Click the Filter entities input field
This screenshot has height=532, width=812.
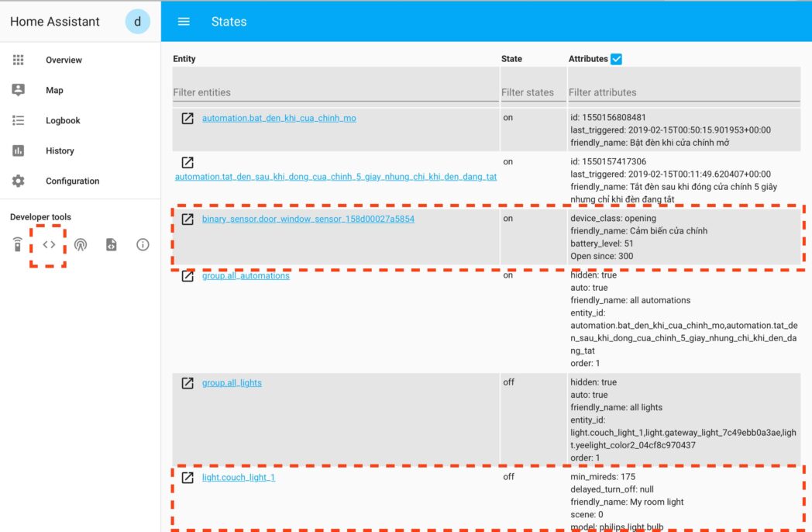tap(335, 92)
